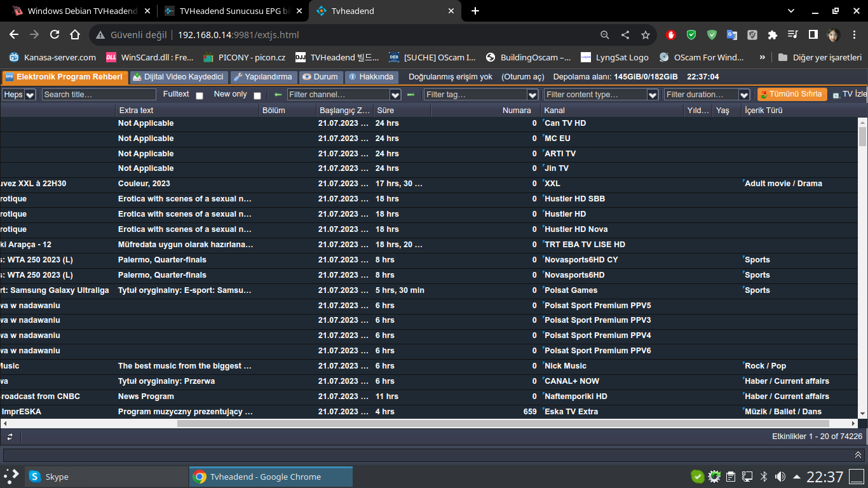Viewport: 868px width, 488px height.
Task: Show more bookmarks with the double chevron
Action: [763, 57]
